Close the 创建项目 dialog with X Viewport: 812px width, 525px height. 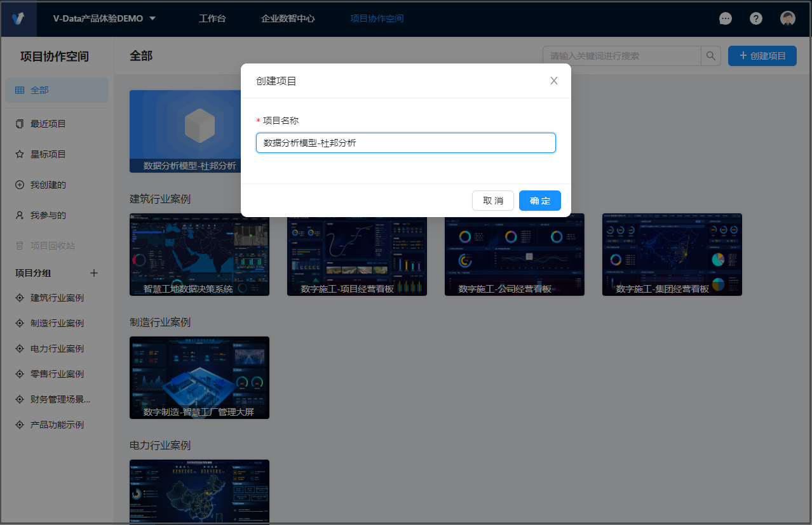(554, 81)
